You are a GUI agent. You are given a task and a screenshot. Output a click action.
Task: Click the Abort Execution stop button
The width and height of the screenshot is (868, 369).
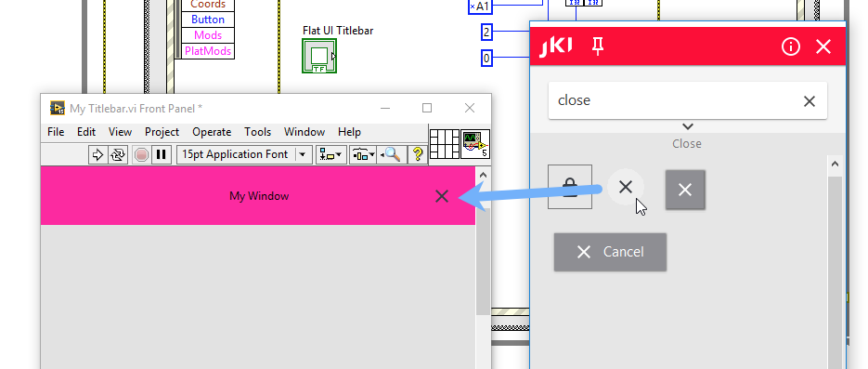141,154
